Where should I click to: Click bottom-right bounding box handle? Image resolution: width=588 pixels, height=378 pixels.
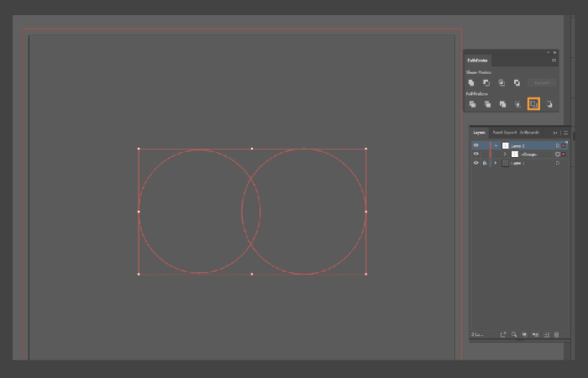366,274
